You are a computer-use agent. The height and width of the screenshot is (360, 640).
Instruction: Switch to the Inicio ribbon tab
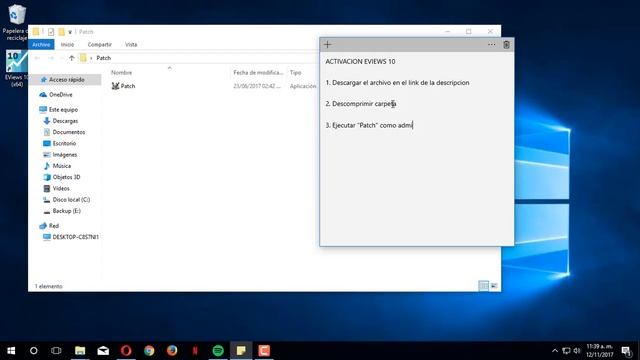coord(67,44)
